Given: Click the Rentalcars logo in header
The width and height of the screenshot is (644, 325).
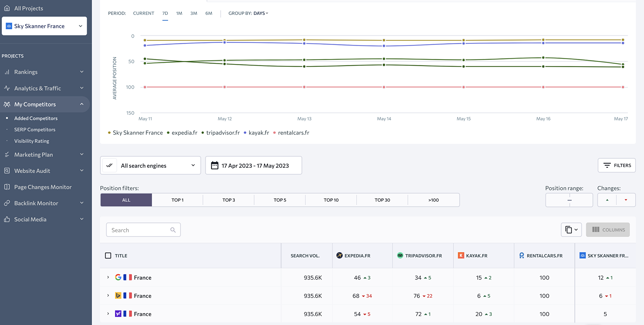Looking at the screenshot, I should (522, 256).
